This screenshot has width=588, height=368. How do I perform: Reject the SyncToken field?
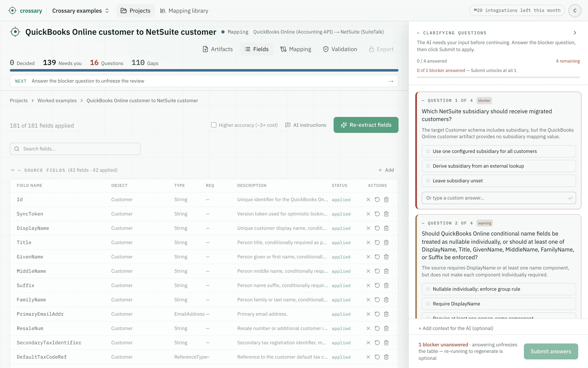pyautogui.click(x=368, y=214)
